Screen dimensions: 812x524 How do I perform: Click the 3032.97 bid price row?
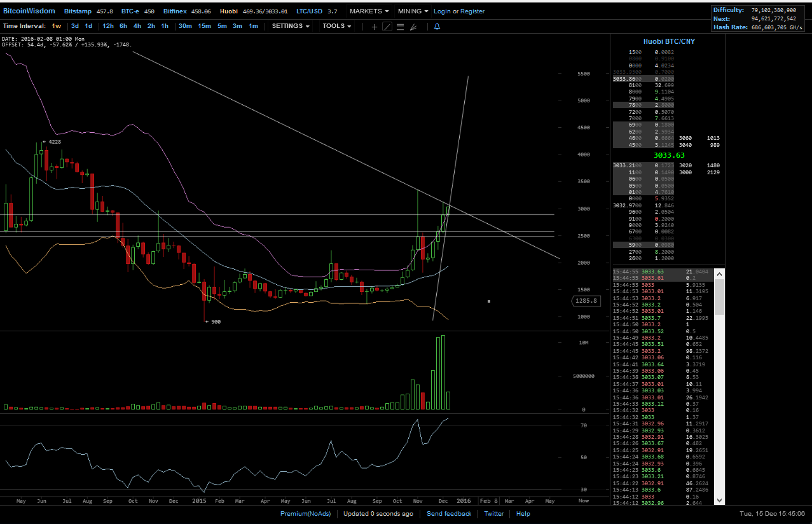643,205
